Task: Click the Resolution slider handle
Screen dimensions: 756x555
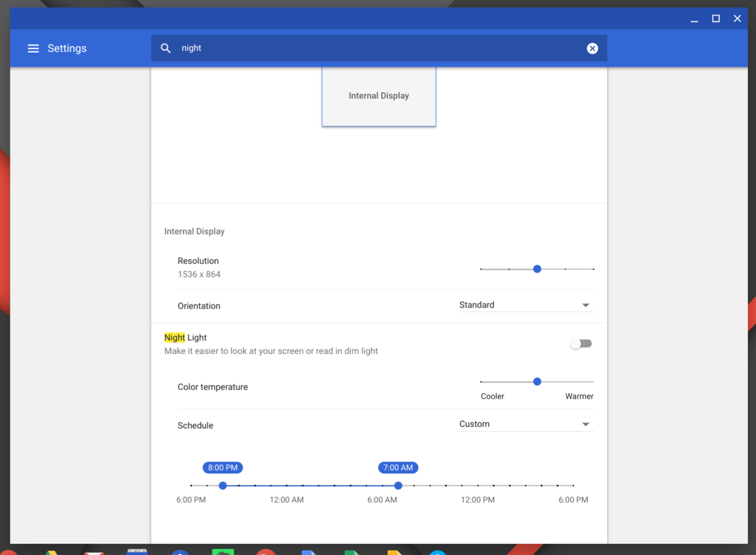Action: [x=537, y=269]
